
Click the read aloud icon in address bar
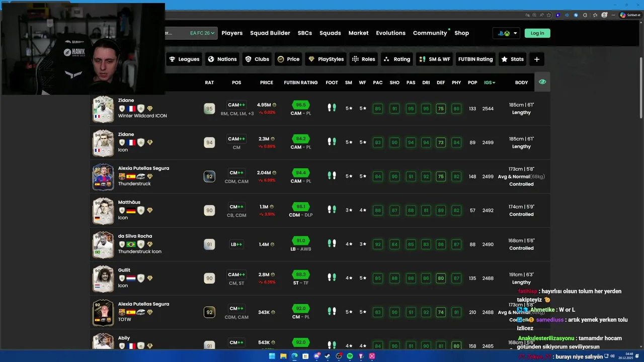[541, 15]
